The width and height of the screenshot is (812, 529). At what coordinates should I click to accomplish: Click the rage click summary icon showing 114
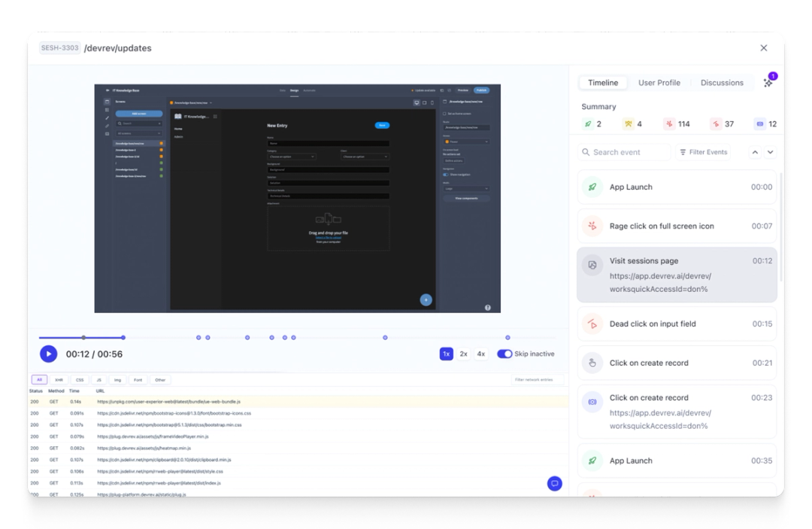click(x=669, y=124)
